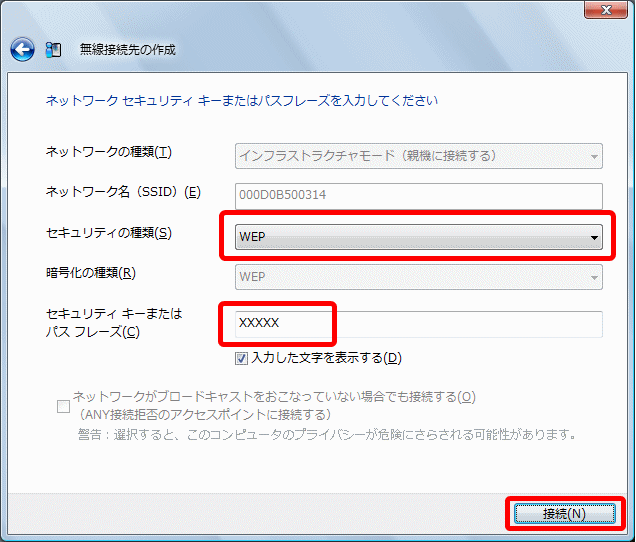Toggle the 入力した文字を表示する checkbox
The height and width of the screenshot is (542, 636).
coord(242,358)
